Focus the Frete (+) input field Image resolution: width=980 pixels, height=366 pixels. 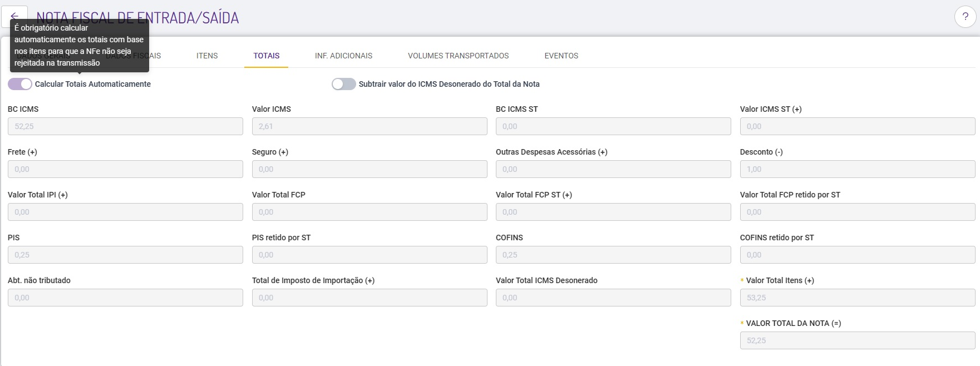[x=125, y=169]
